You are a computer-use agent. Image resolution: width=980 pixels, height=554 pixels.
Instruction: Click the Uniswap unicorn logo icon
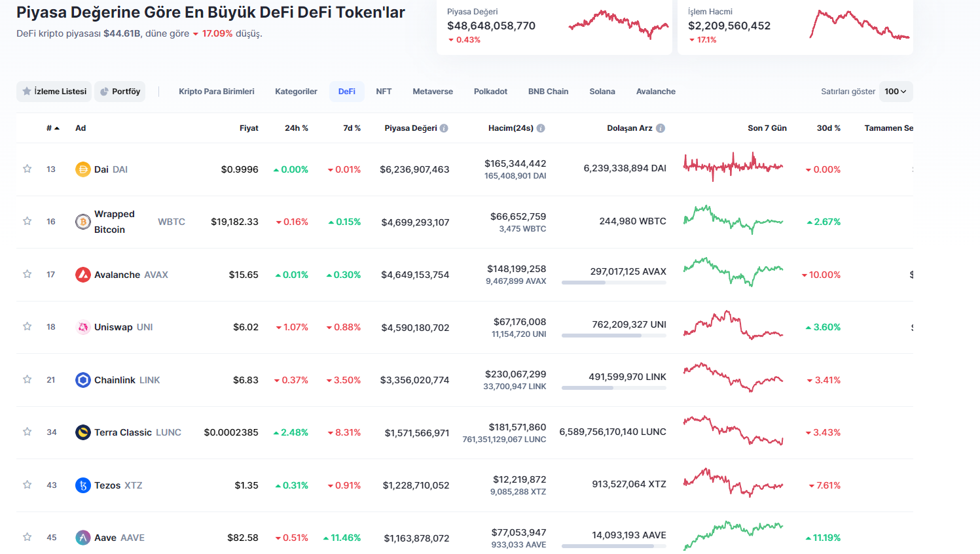click(x=83, y=327)
